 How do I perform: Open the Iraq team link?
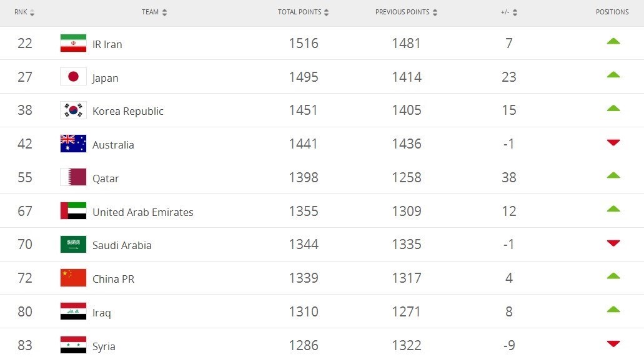[x=101, y=313]
